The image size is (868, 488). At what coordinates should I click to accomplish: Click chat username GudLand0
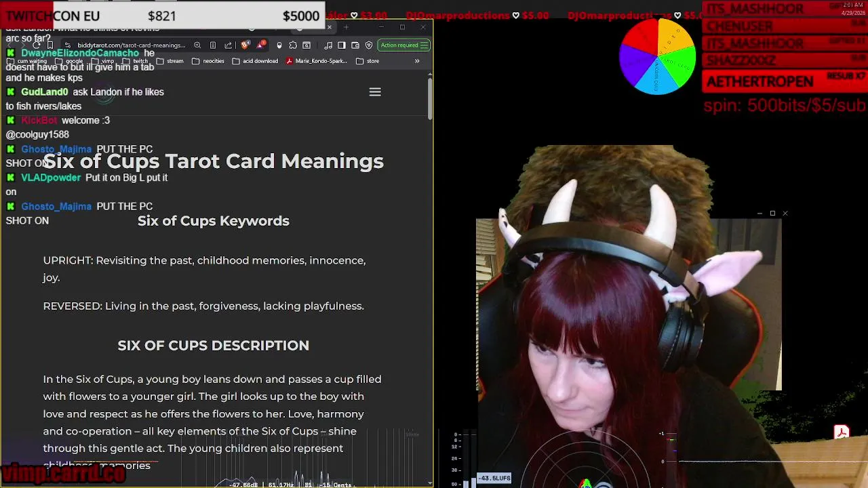pos(45,92)
